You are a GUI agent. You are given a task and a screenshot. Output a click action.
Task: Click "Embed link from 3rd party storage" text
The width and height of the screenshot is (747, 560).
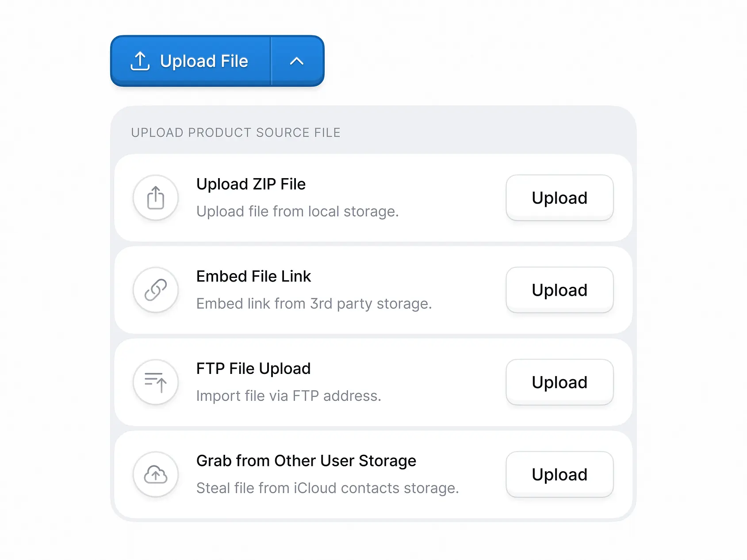[314, 304]
